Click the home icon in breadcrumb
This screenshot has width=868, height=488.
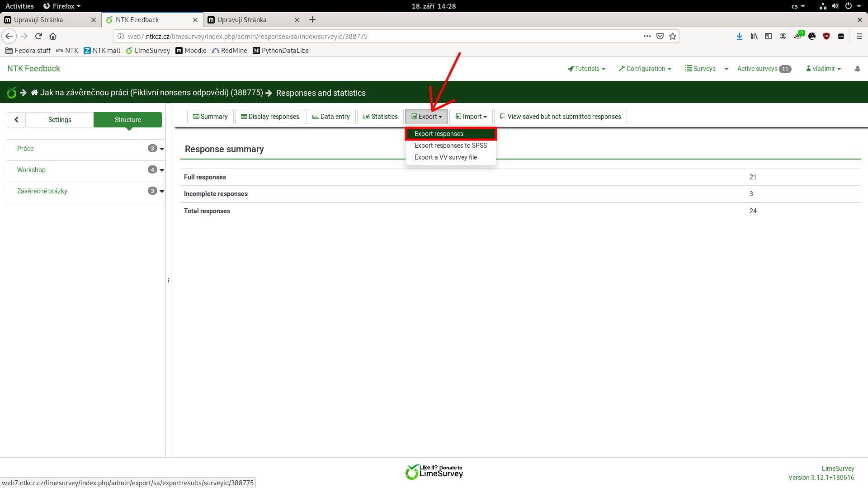[x=34, y=93]
